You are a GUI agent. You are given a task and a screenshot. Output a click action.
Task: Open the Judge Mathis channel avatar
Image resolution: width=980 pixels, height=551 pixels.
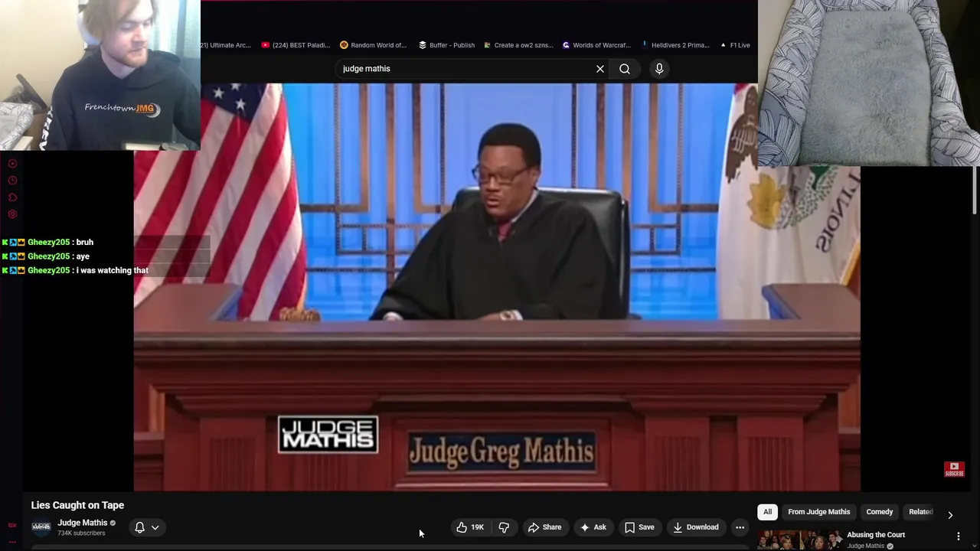click(x=41, y=527)
